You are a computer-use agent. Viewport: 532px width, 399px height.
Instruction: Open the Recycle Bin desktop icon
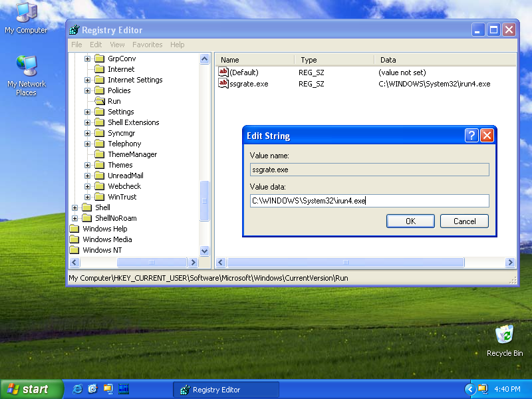(504, 340)
